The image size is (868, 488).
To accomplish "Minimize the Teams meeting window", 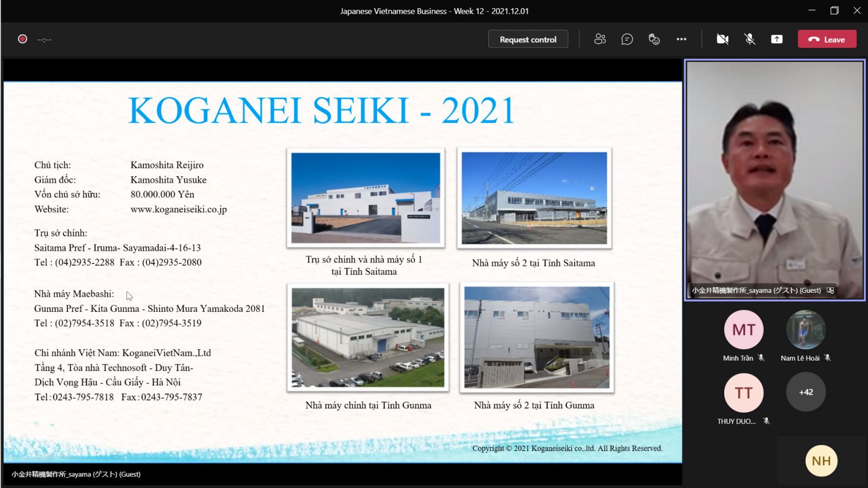I will point(812,10).
